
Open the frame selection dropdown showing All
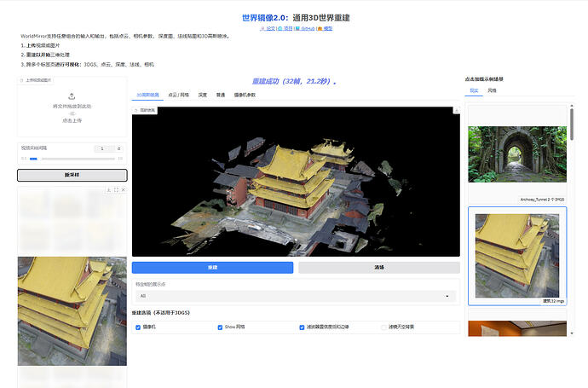pyautogui.click(x=296, y=296)
